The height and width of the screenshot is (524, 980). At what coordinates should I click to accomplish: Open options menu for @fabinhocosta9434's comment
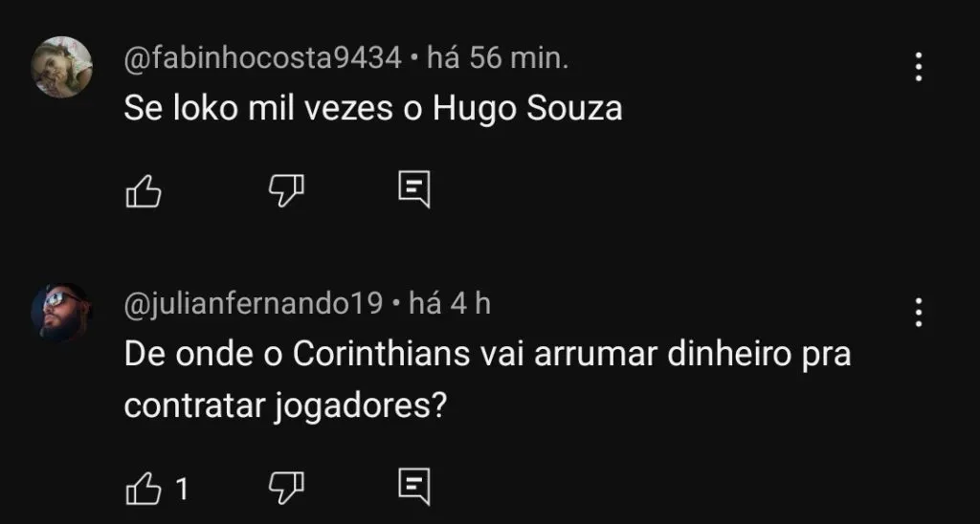tap(918, 66)
